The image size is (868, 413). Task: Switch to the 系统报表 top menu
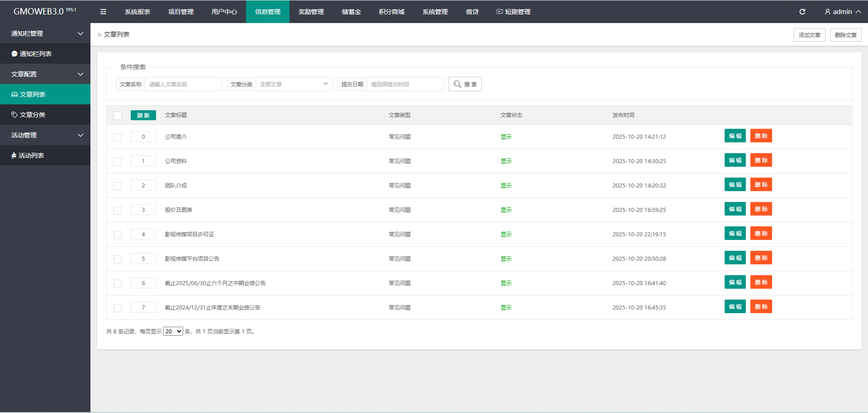138,12
